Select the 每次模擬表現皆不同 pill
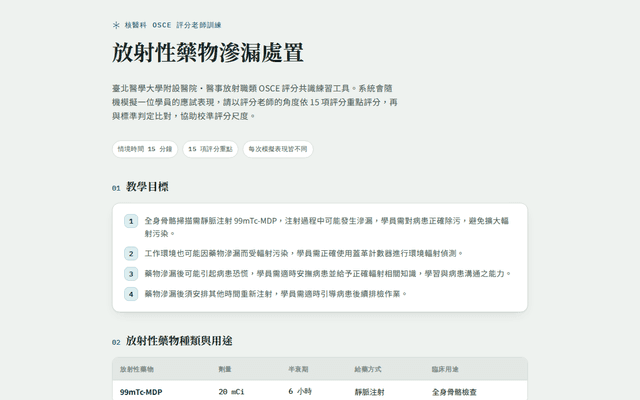This screenshot has height=400, width=640. pos(278,149)
